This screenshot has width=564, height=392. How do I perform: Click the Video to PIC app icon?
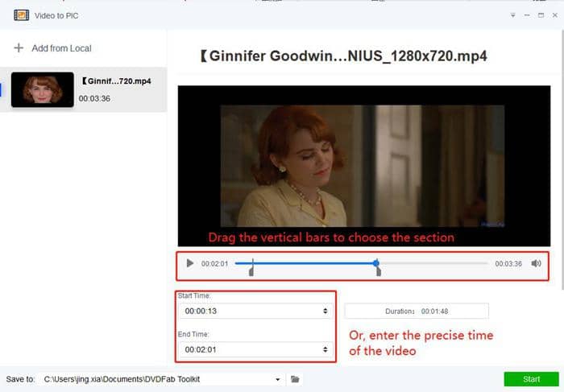click(21, 15)
